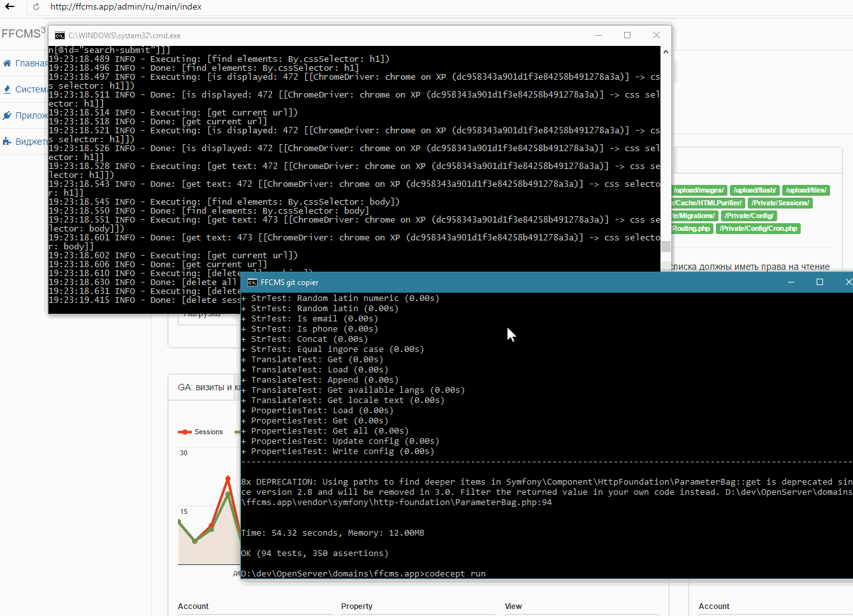Minimize the FFCMS git copier window
This screenshot has height=616, width=853.
click(x=791, y=282)
